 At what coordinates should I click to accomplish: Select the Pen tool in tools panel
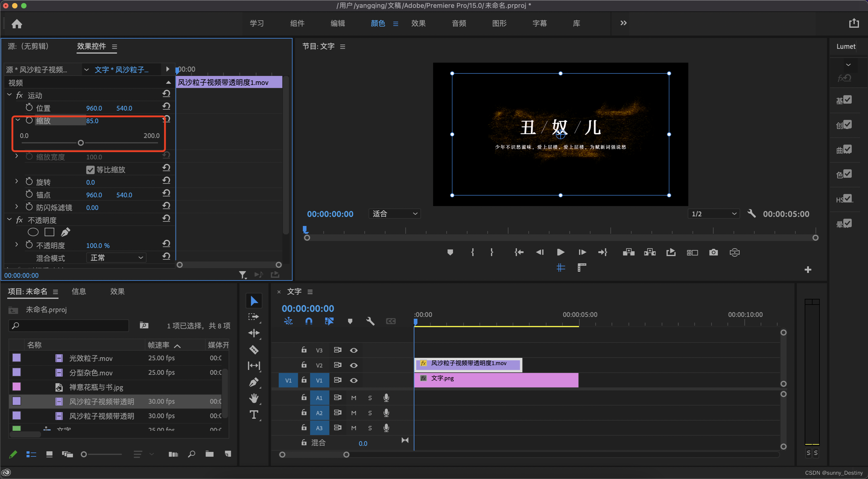pyautogui.click(x=254, y=382)
